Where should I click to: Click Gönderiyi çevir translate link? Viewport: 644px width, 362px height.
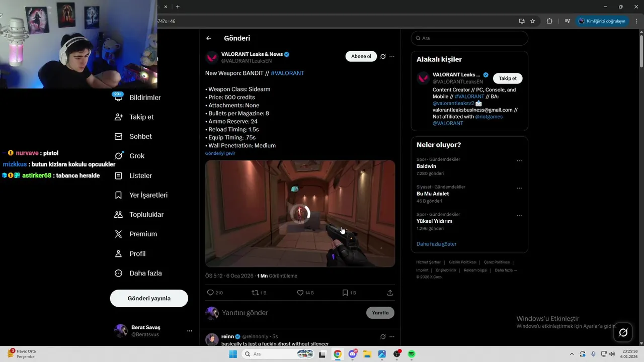(220, 153)
